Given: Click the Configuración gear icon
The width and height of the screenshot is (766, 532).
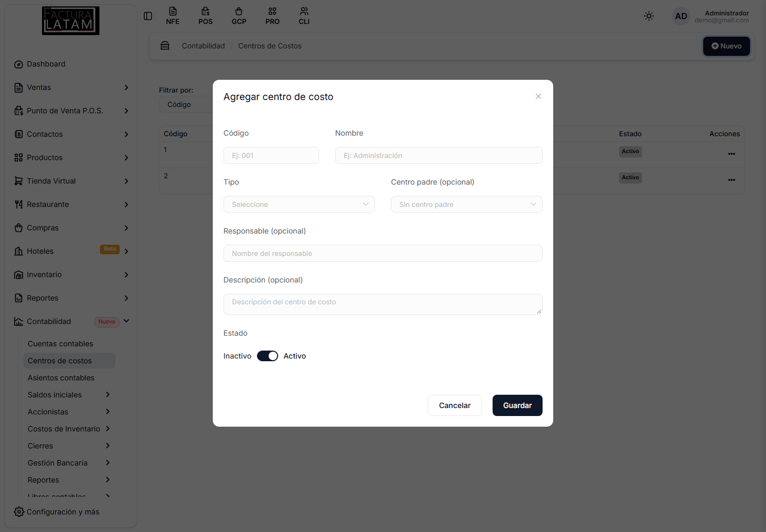Looking at the screenshot, I should click(19, 512).
